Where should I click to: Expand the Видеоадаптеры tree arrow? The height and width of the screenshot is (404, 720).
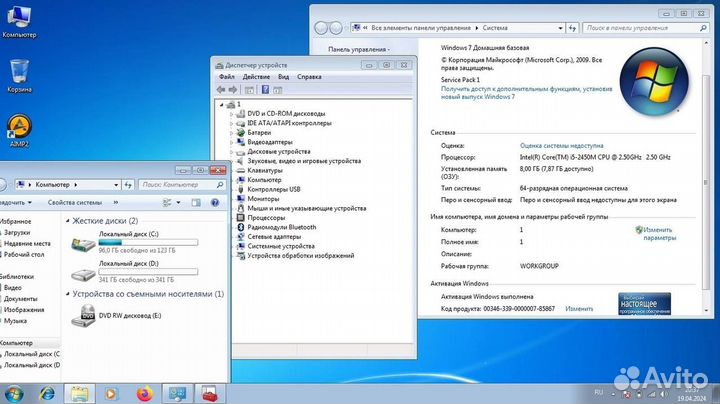(231, 142)
